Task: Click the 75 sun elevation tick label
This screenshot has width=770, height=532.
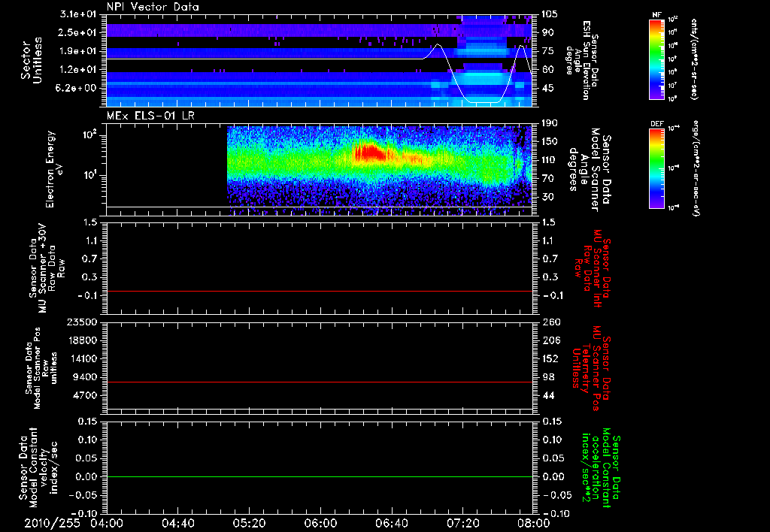Action: click(x=547, y=51)
